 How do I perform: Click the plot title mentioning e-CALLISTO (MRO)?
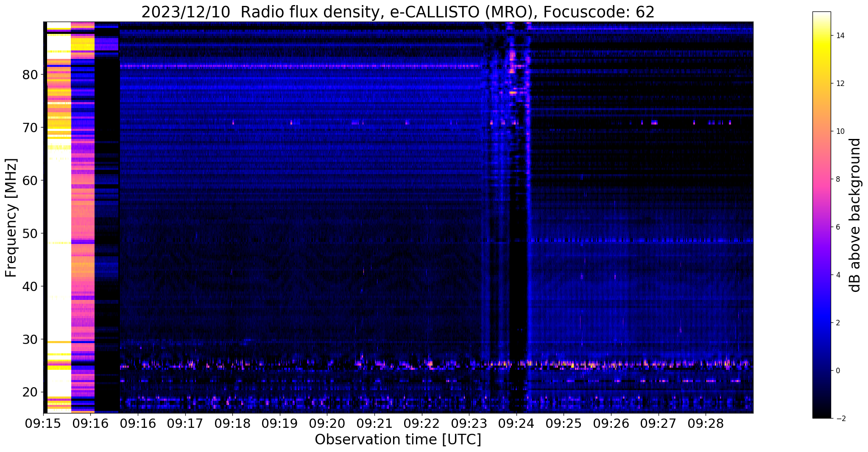point(398,12)
